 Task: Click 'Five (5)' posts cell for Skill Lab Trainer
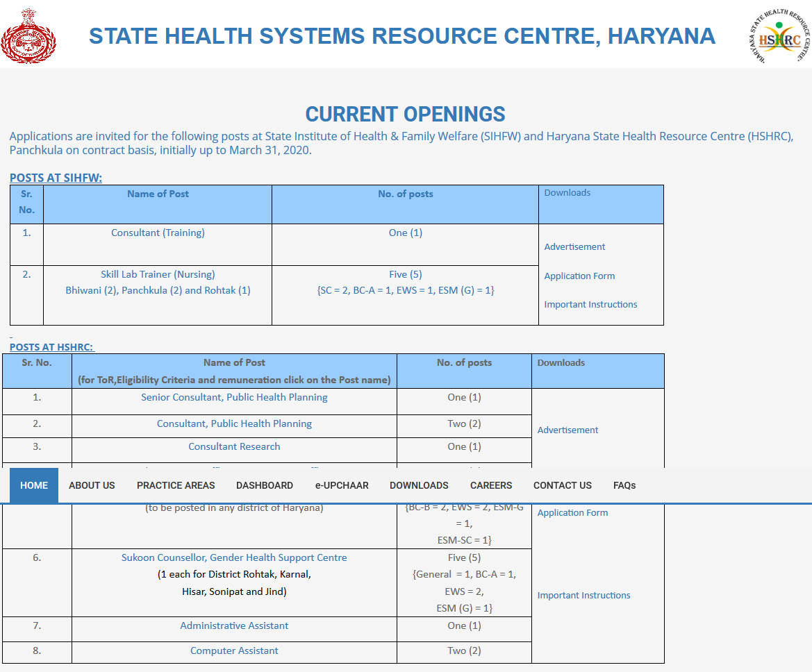[406, 274]
